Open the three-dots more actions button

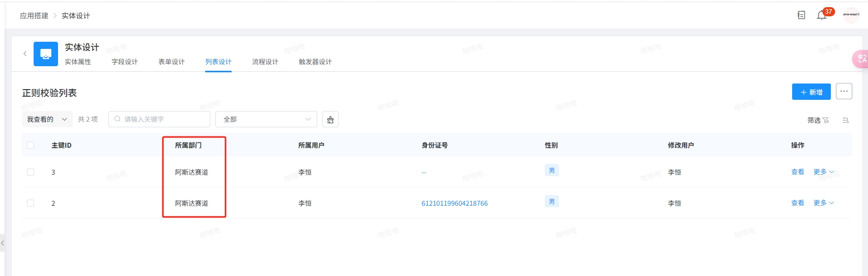coord(844,92)
